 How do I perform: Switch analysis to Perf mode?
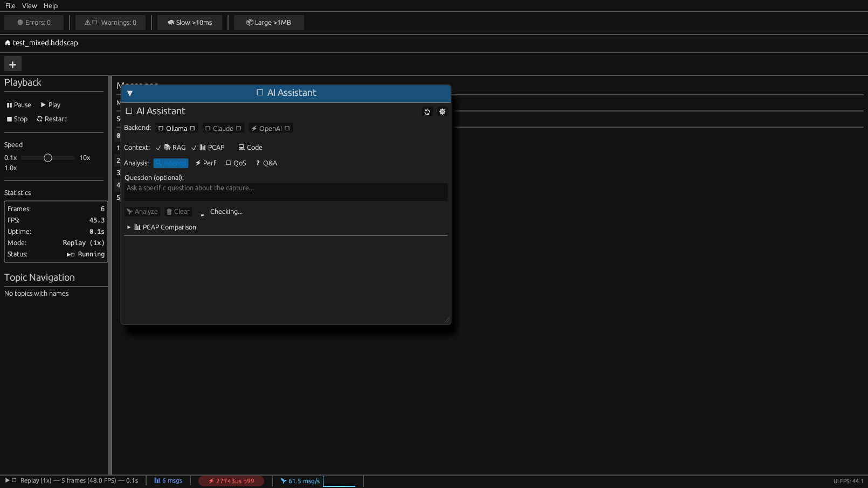[205, 163]
